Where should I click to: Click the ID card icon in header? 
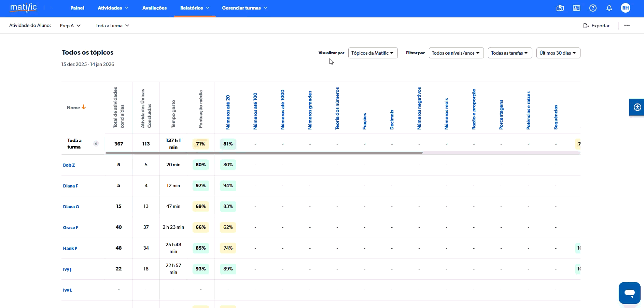pyautogui.click(x=576, y=8)
